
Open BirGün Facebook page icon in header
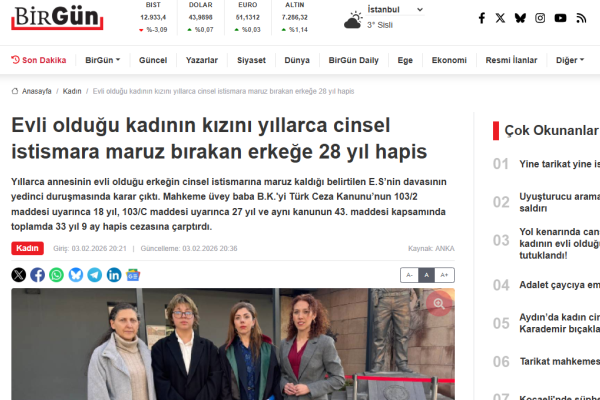coord(482,18)
